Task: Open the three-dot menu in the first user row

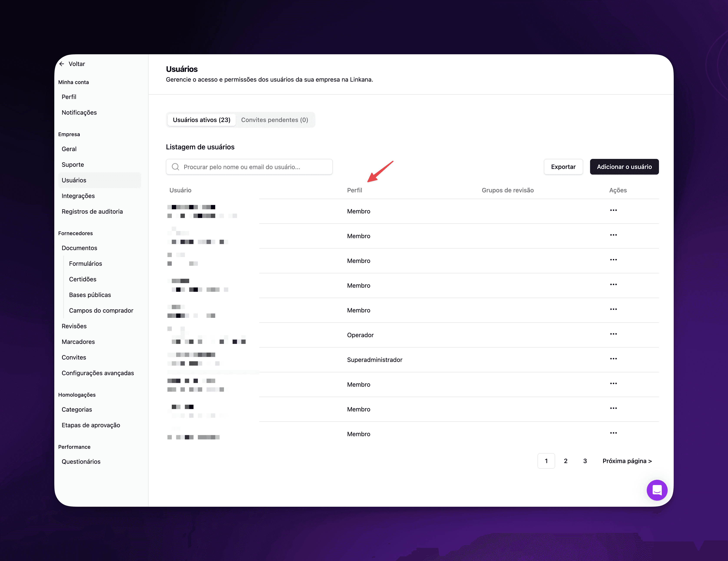Action: (613, 210)
